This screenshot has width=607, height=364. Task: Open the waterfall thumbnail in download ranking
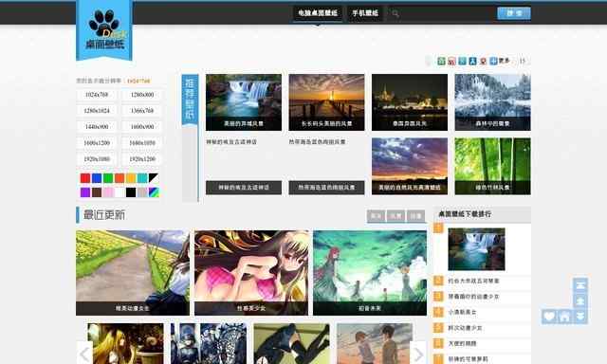coord(476,249)
